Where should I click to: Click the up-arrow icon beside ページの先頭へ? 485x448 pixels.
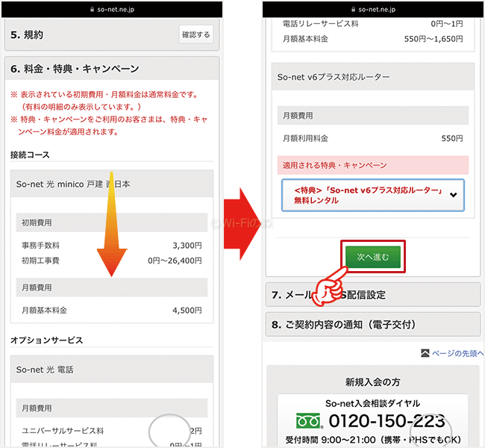click(x=425, y=353)
